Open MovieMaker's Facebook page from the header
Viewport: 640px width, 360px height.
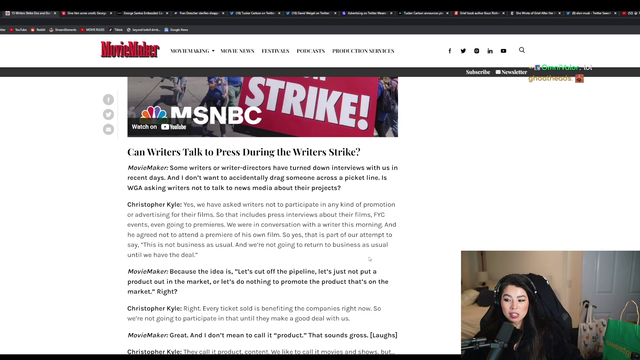point(449,51)
